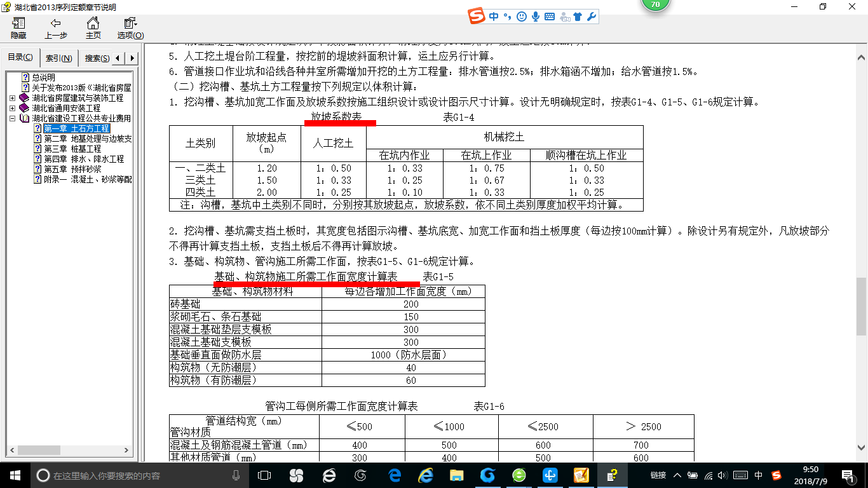Screen dimensions: 868x488
Task: Open the Sogou emoji smiley icon
Action: click(522, 17)
